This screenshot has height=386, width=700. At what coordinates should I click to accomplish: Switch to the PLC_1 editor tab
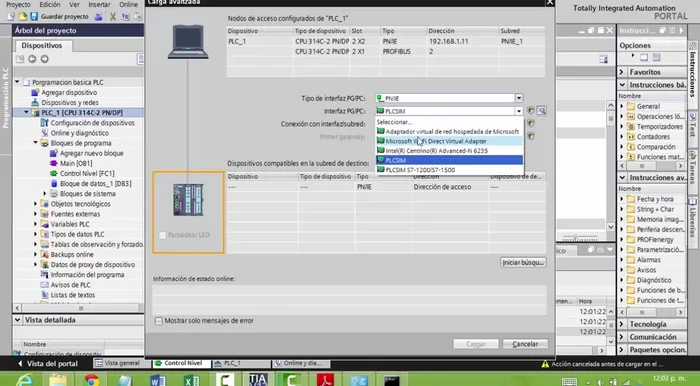[x=241, y=364]
